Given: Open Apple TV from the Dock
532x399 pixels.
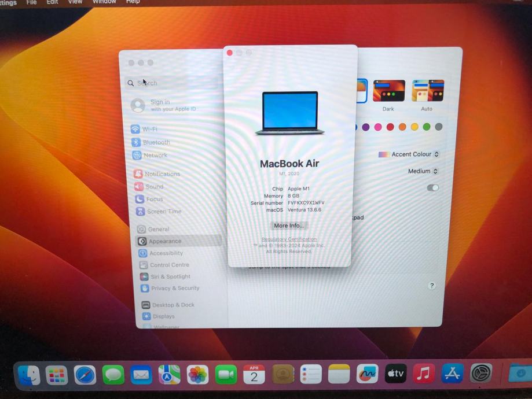Looking at the screenshot, I should 395,374.
